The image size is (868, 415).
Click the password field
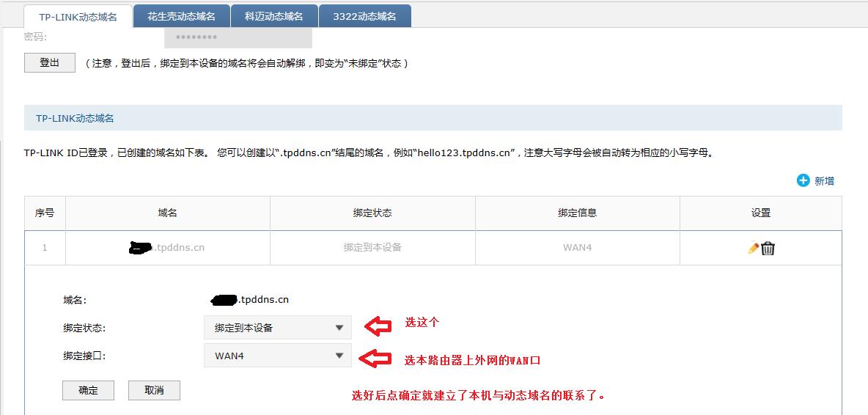coord(238,37)
